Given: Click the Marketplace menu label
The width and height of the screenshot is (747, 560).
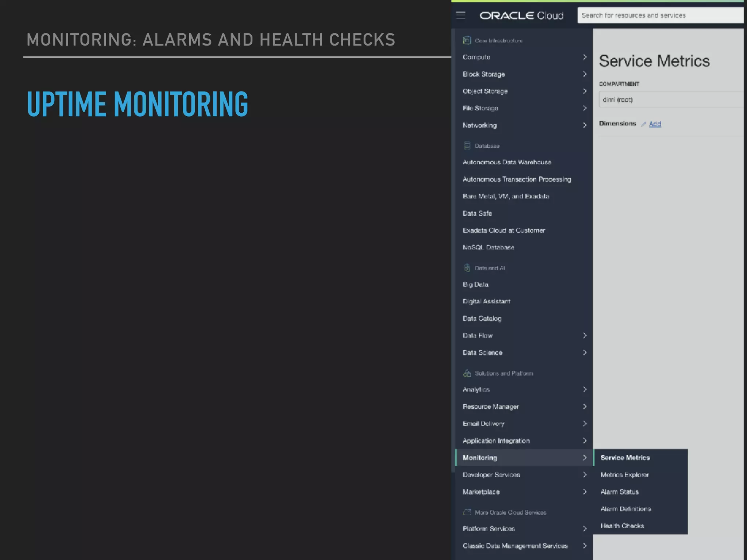Looking at the screenshot, I should [481, 492].
